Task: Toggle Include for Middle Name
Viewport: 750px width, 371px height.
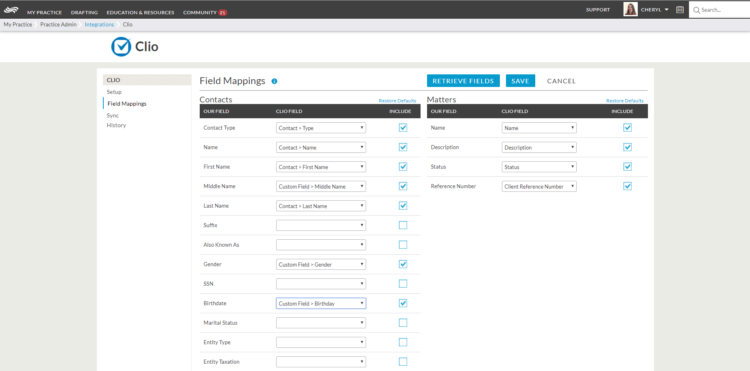Action: pyautogui.click(x=403, y=186)
